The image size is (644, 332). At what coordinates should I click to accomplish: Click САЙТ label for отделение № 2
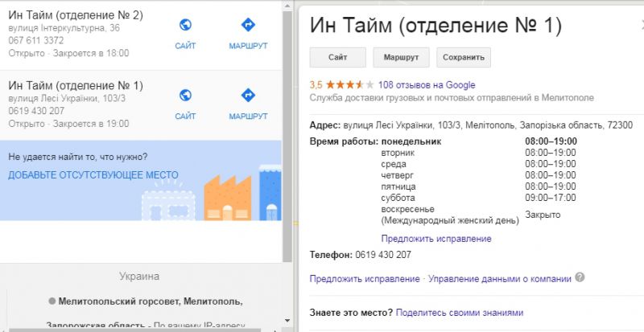click(x=185, y=46)
